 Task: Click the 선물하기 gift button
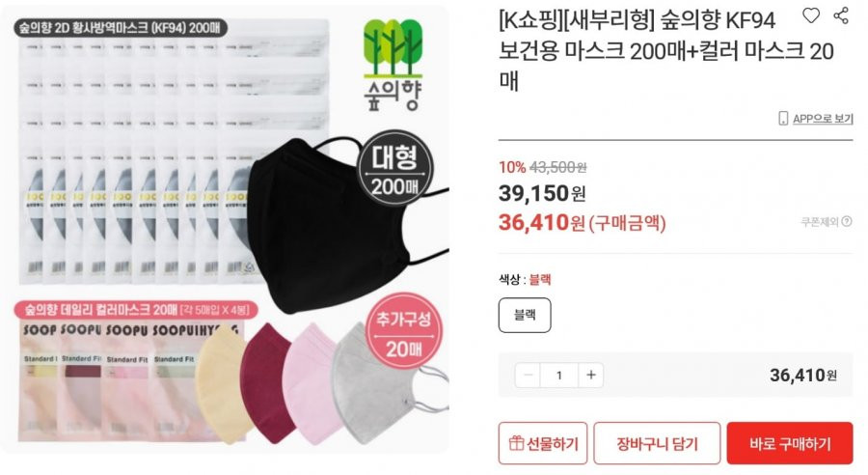pos(542,443)
